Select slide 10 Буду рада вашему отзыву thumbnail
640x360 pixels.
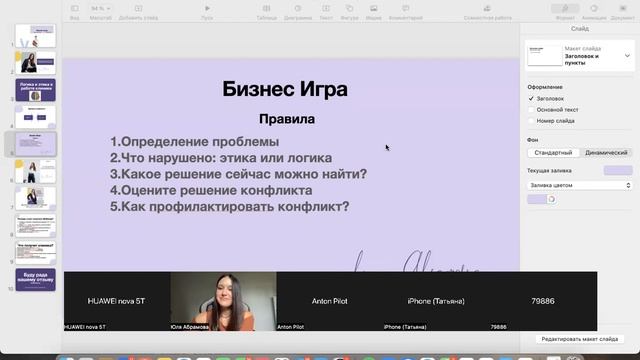tap(36, 280)
